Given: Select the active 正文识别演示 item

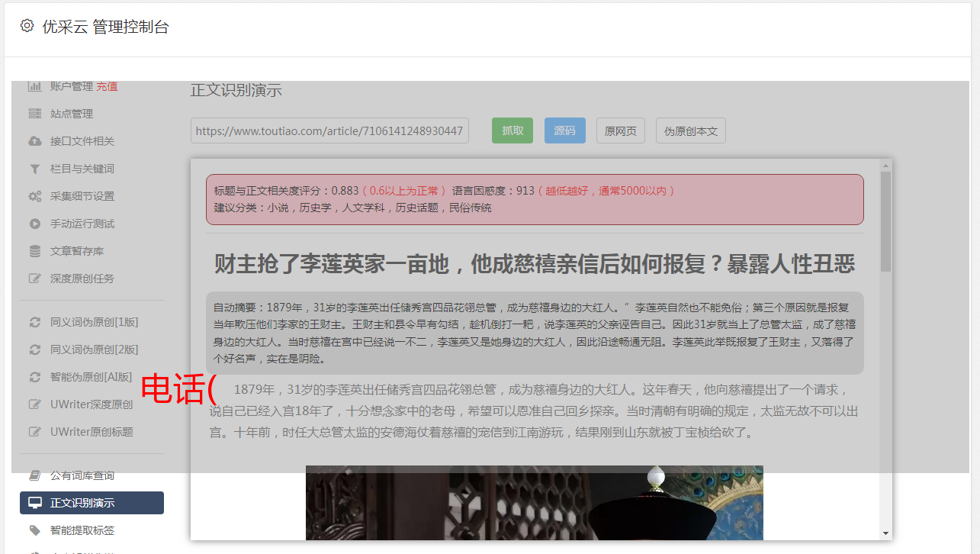Looking at the screenshot, I should click(x=92, y=503).
